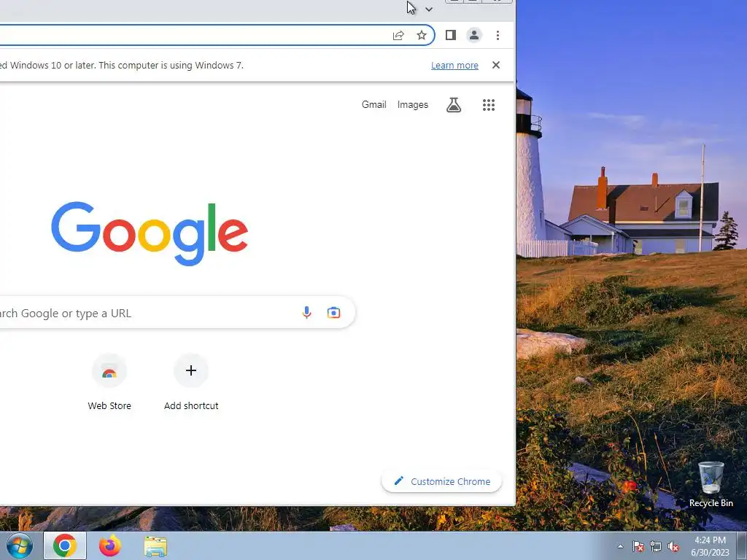This screenshot has height=560, width=747.
Task: Dismiss the Windows 7 warning infobar
Action: coord(496,65)
